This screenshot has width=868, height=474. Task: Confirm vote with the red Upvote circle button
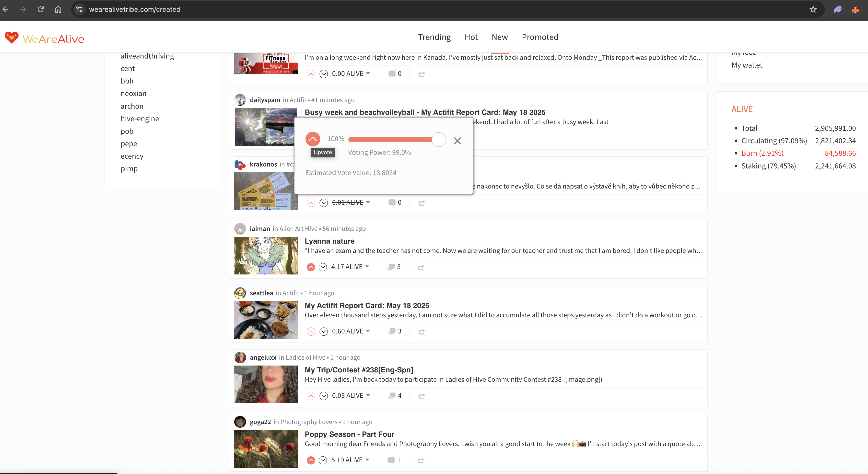(x=313, y=139)
